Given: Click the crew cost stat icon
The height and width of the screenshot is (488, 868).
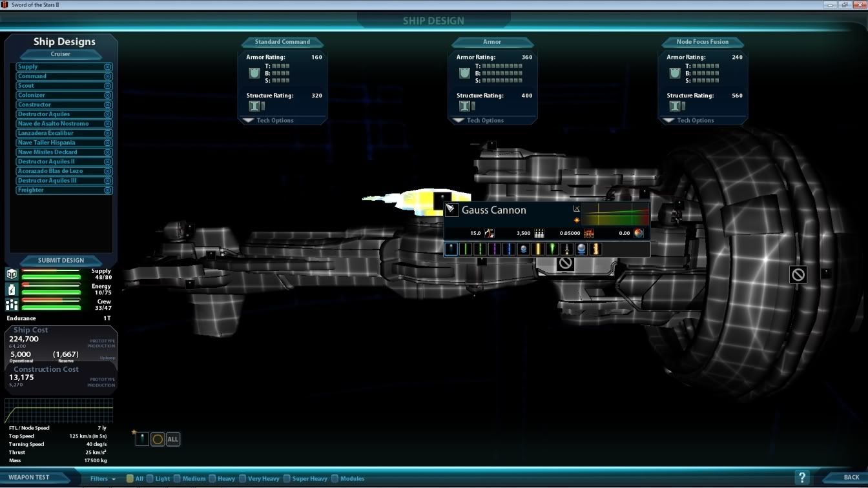Looking at the screenshot, I should (539, 233).
